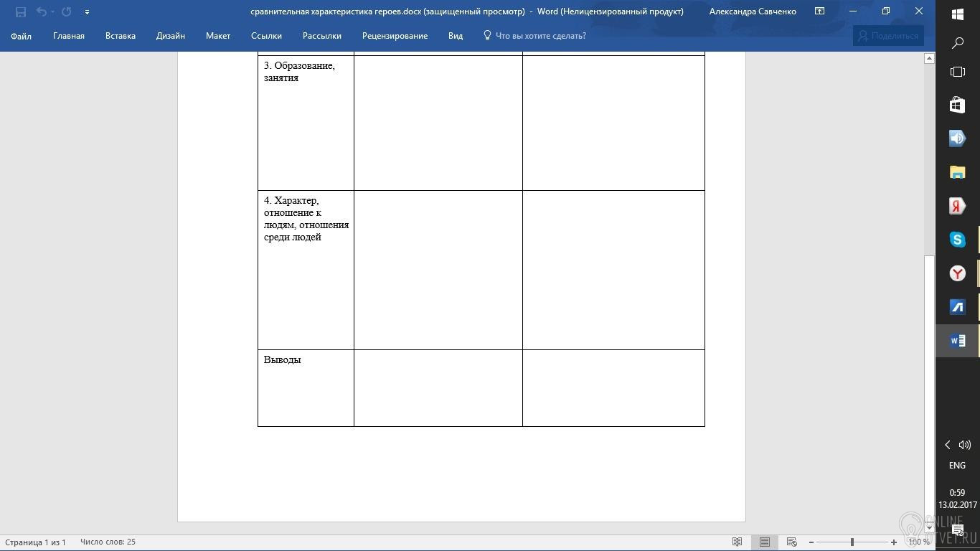
Task: Select the Рецензирование tab
Action: click(395, 36)
